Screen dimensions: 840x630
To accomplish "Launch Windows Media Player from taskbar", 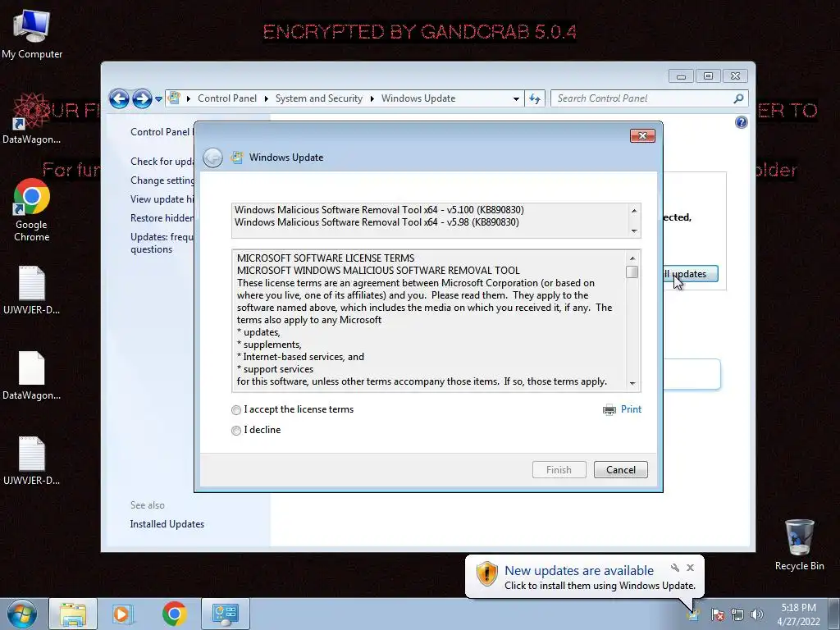I will (123, 614).
